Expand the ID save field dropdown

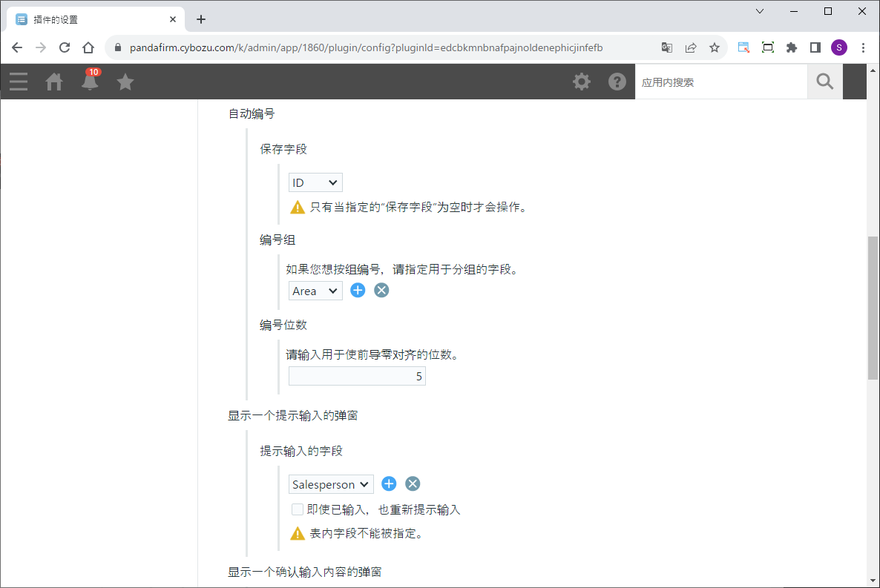click(x=315, y=182)
